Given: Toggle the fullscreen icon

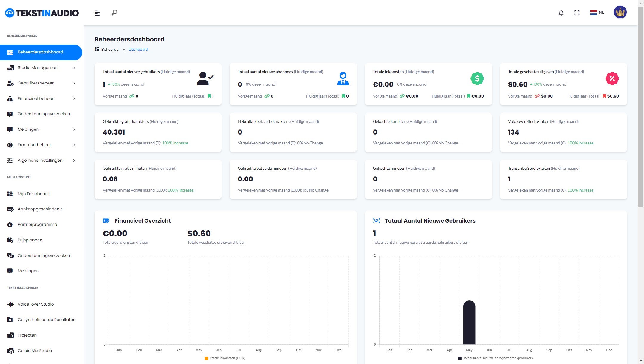Looking at the screenshot, I should (x=577, y=13).
